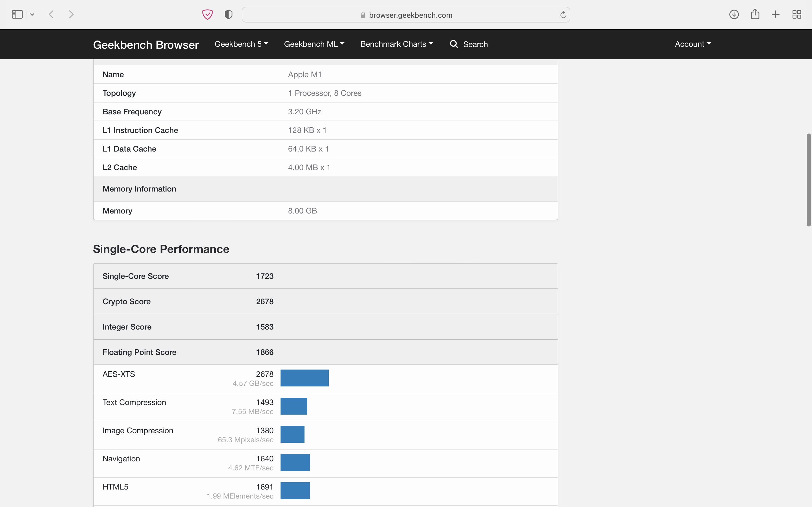The image size is (812, 507).
Task: Toggle the Safari sidebar icon
Action: point(17,14)
